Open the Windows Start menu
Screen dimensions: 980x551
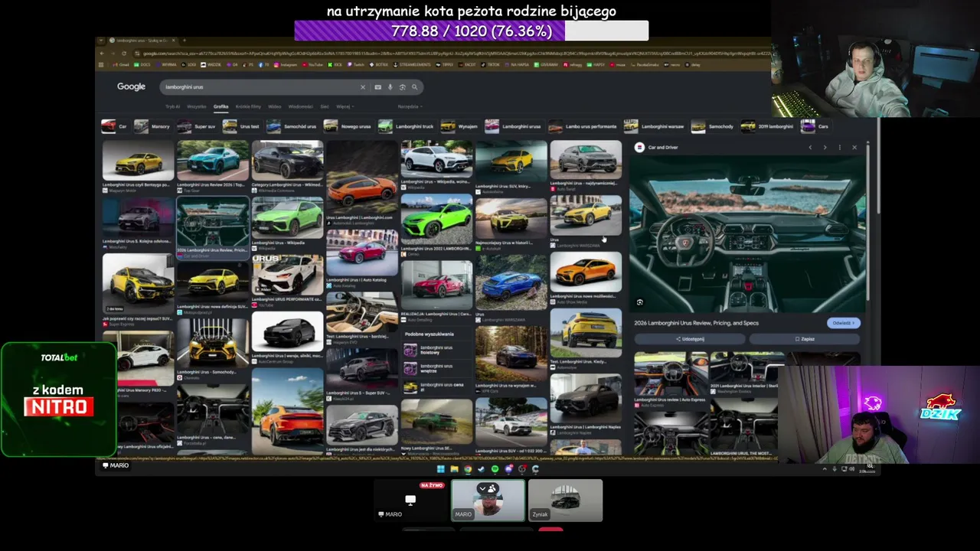coord(440,469)
